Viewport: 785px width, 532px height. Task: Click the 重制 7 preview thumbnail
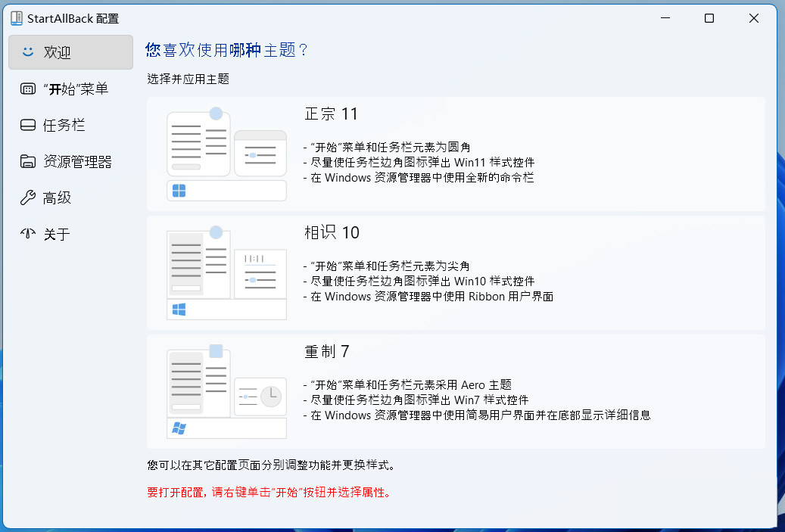tap(227, 391)
